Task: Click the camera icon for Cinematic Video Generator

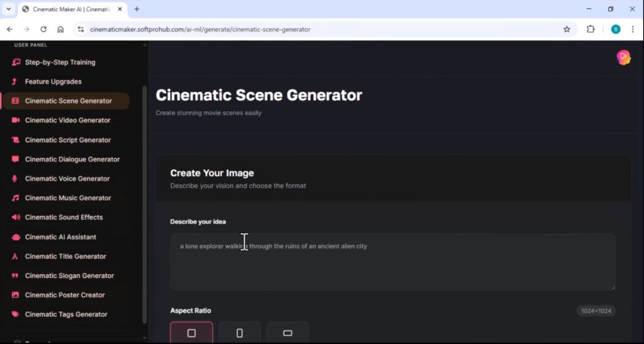Action: 15,120
